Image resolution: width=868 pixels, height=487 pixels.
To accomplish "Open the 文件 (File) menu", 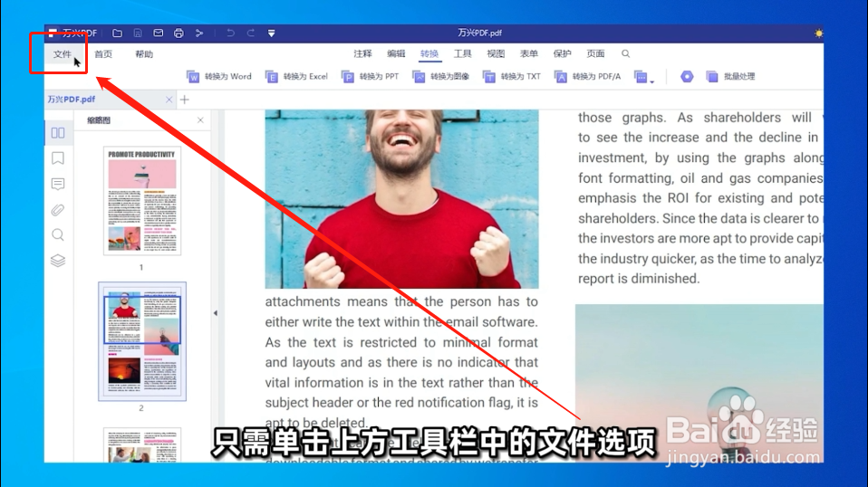I will click(x=62, y=54).
